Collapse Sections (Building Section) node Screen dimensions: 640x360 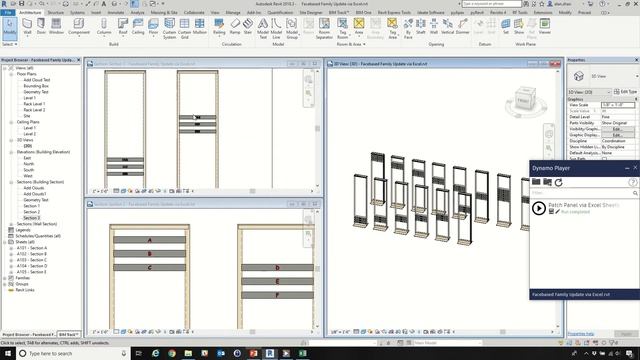coord(11,182)
